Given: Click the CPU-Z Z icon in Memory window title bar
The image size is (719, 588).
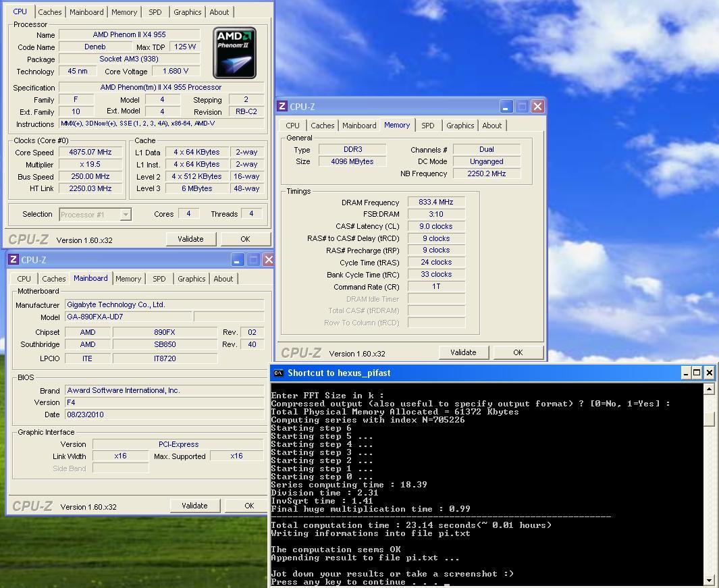Looking at the screenshot, I should (282, 107).
